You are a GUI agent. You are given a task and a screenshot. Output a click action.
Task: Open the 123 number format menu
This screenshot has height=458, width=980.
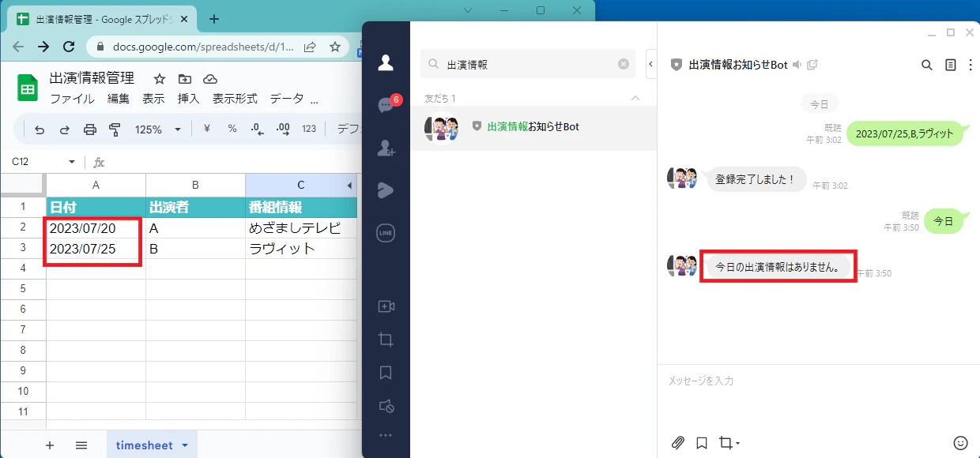click(309, 130)
